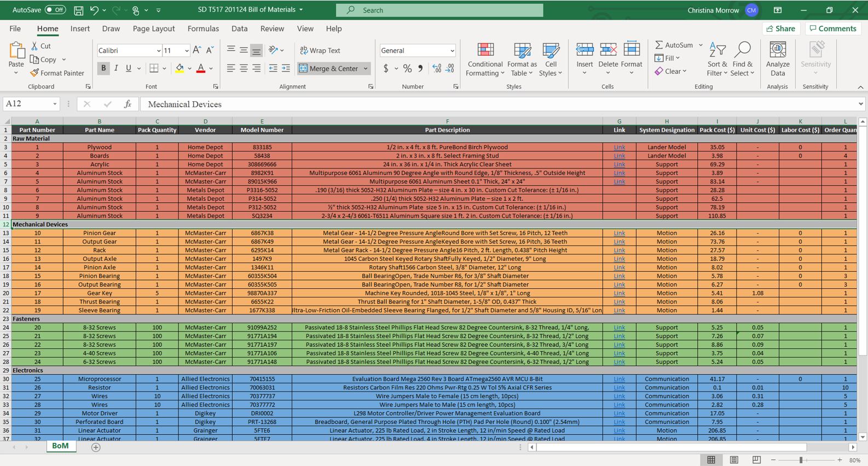Apply accounting dollar format
Image resolution: width=868 pixels, height=466 pixels.
click(x=386, y=68)
